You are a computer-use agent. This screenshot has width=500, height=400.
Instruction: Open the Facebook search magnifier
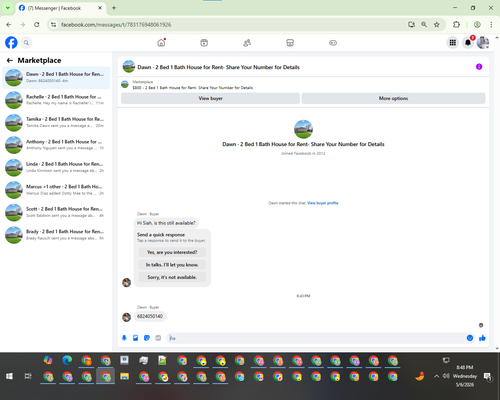26,43
